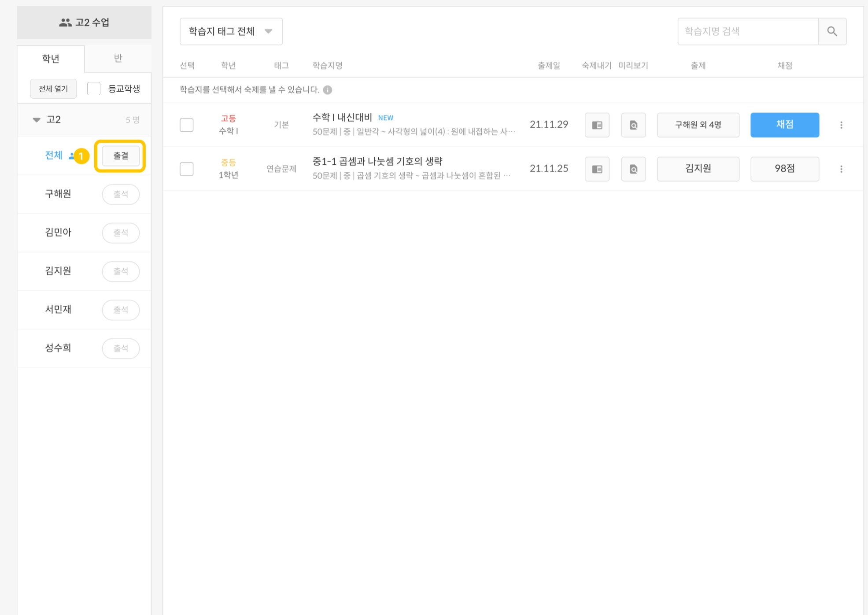This screenshot has height=615, width=868.
Task: Open more options for 수학 I 내신대비 row
Action: (x=841, y=125)
